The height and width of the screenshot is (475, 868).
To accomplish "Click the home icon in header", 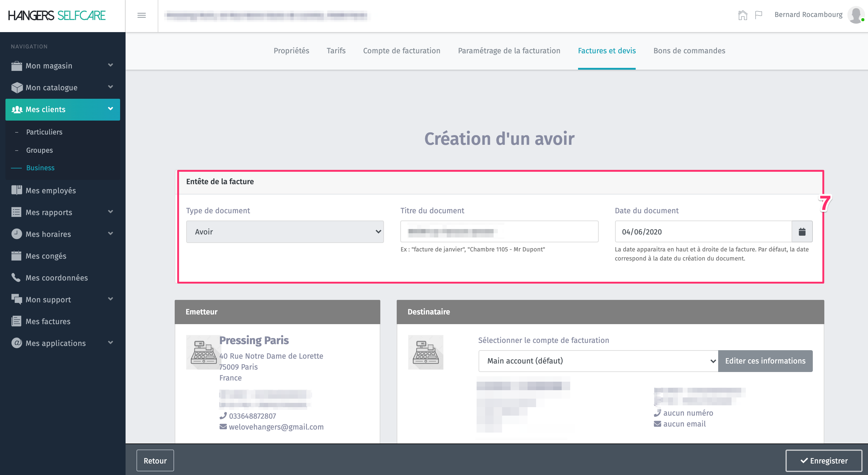I will [x=742, y=15].
